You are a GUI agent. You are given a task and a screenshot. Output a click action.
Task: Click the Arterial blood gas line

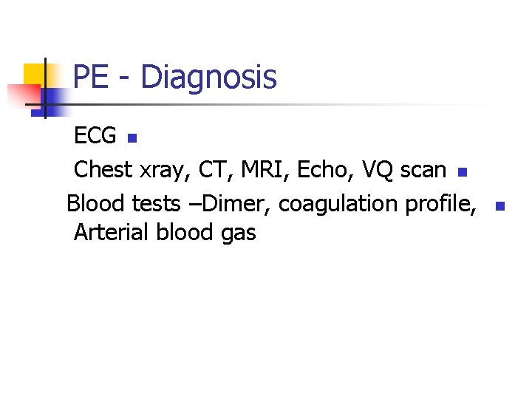point(165,233)
